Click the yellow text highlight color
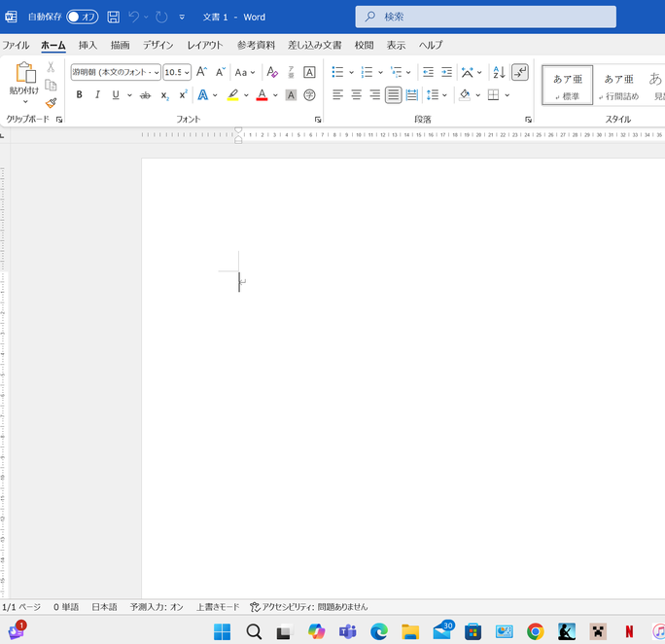This screenshot has height=644, width=665. (x=232, y=95)
